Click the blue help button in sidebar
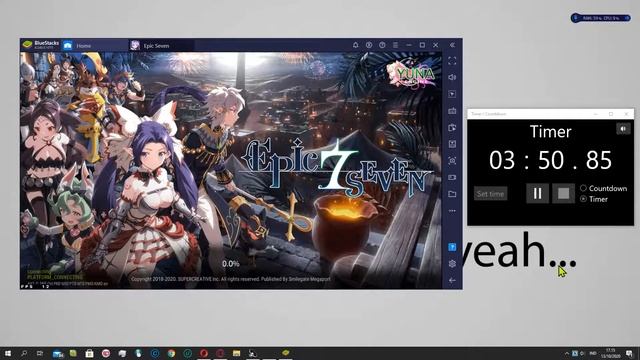640x360 pixels. click(x=452, y=247)
